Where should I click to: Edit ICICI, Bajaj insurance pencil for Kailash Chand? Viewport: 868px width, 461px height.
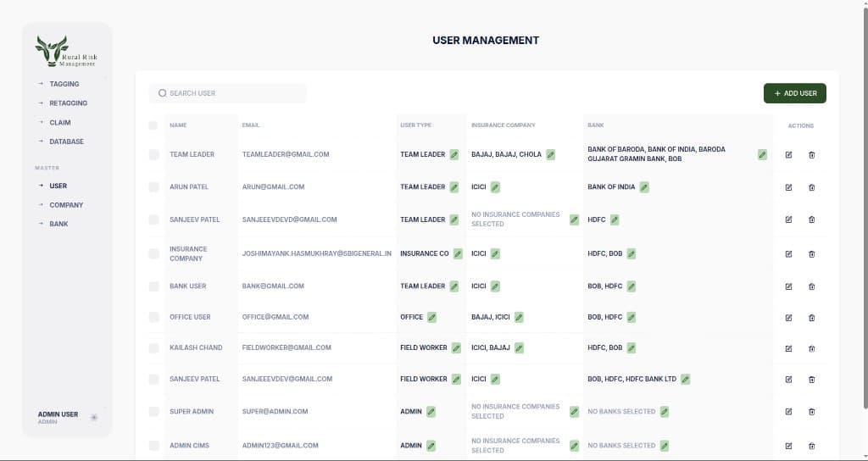519,347
